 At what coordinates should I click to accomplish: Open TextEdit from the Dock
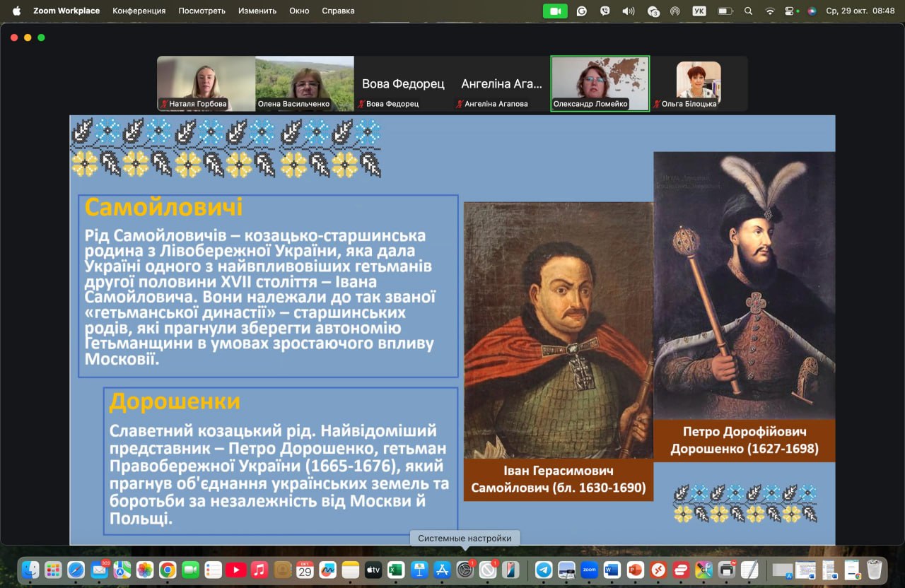(749, 570)
